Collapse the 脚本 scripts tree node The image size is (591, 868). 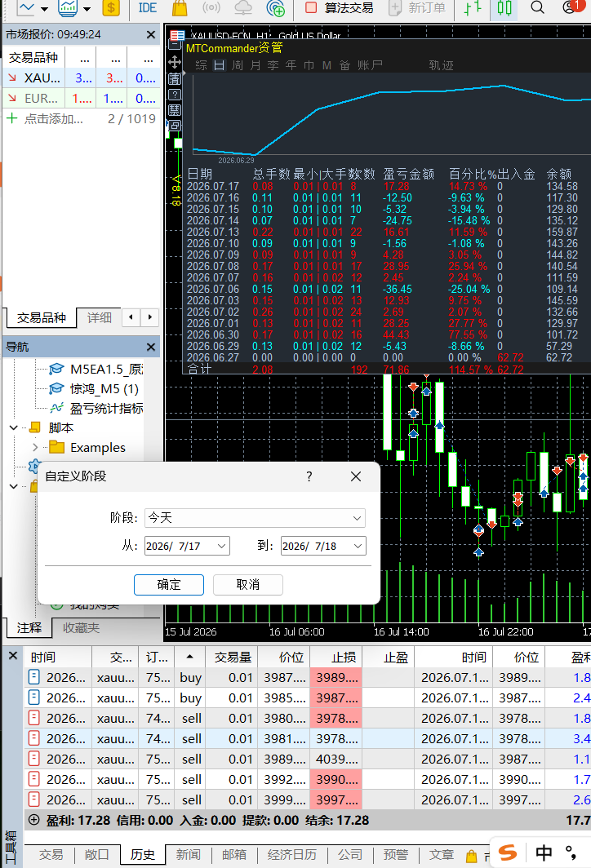pos(14,428)
